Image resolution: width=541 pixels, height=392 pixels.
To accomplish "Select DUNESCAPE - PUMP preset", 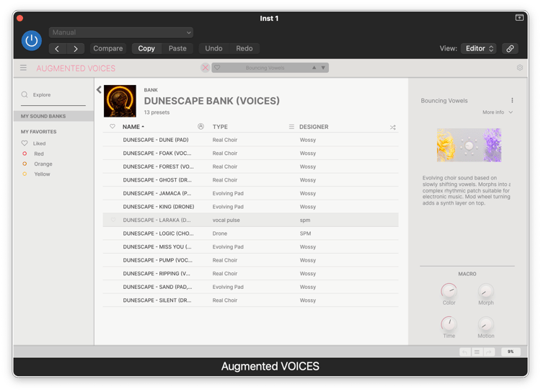I will pyautogui.click(x=250, y=260).
